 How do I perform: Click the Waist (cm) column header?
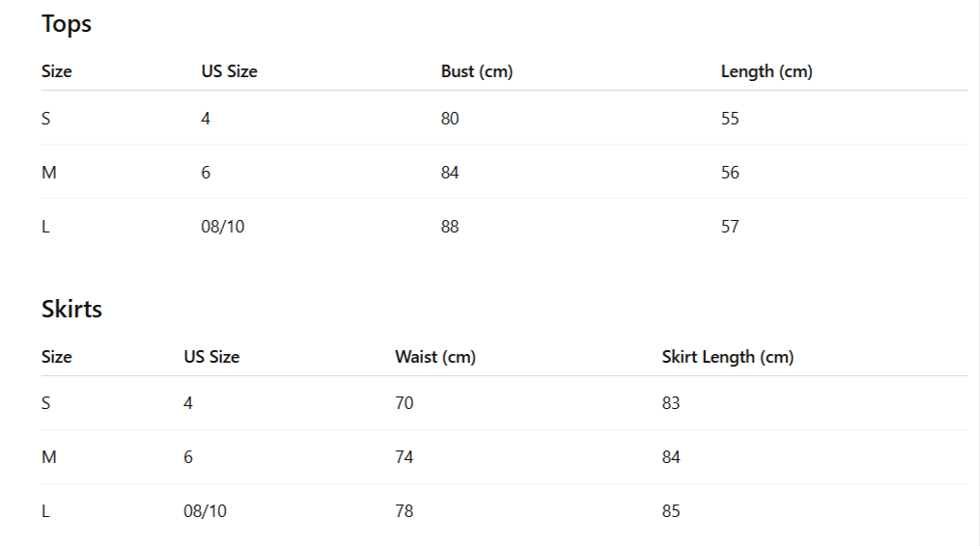(434, 357)
